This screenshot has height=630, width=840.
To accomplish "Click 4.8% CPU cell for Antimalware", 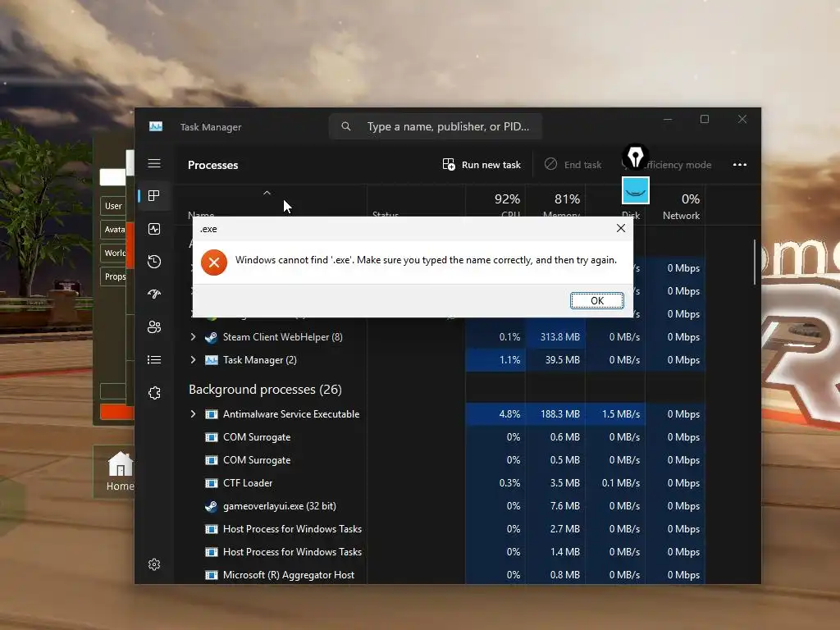I will tap(495, 414).
